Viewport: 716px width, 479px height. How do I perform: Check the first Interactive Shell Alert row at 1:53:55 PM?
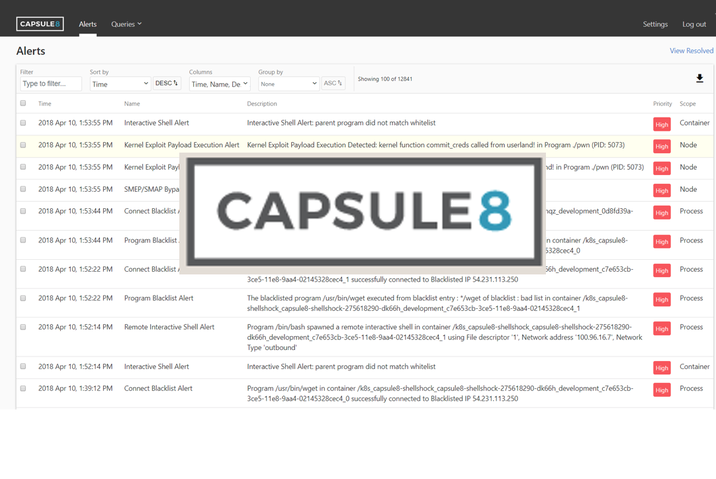23,123
